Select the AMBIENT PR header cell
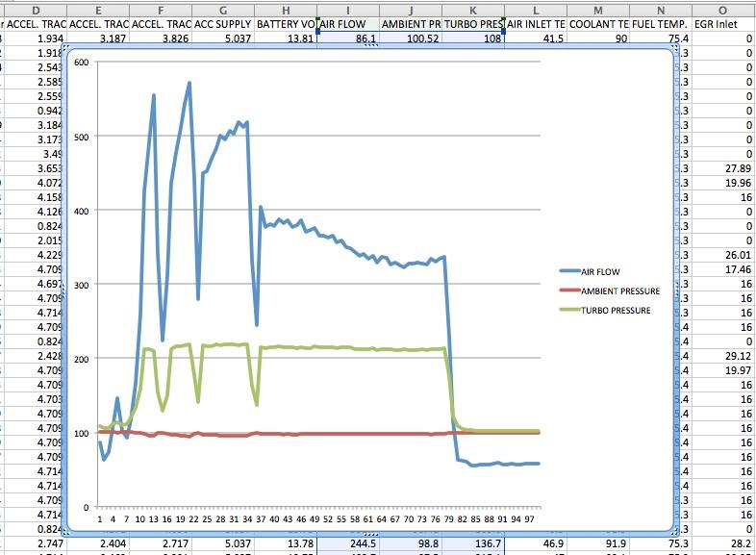This screenshot has width=756, height=555. click(411, 22)
